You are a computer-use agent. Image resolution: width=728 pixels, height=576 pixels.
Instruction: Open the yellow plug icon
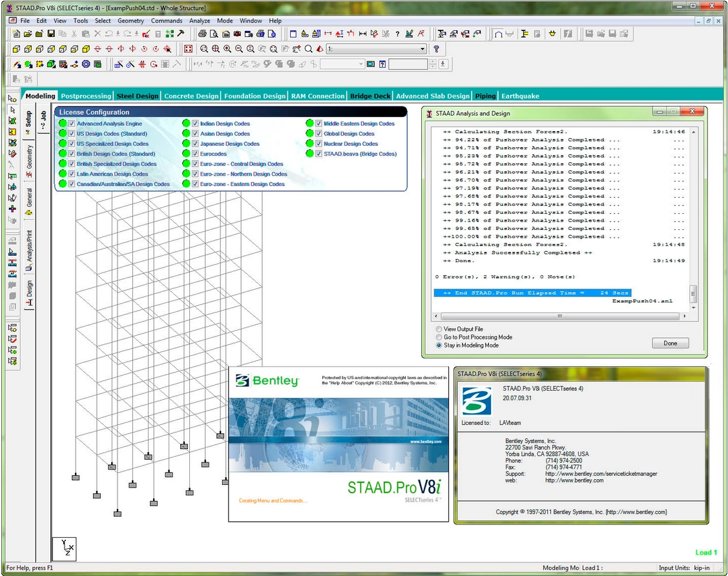pos(552,34)
